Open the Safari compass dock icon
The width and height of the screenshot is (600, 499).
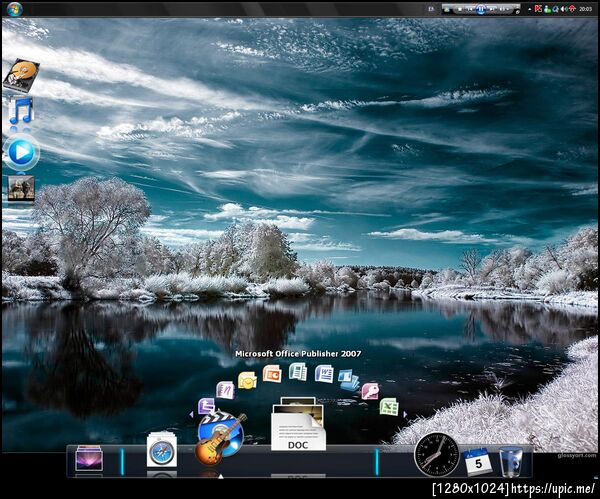pyautogui.click(x=162, y=451)
